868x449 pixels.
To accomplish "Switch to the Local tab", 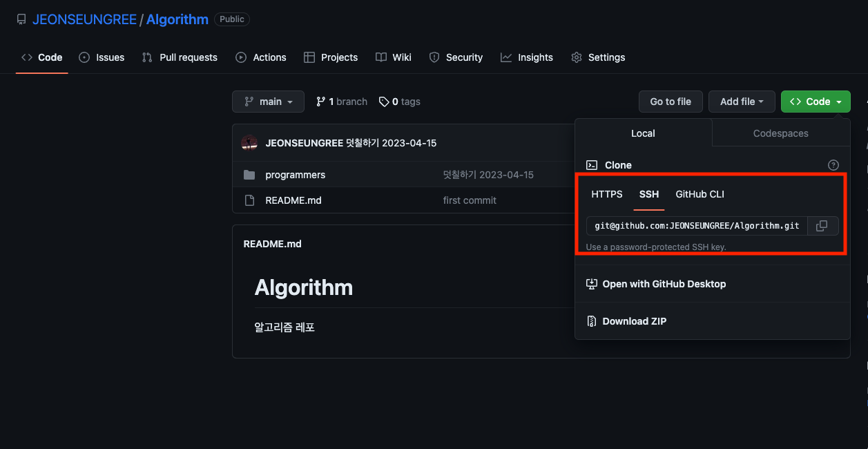I will coord(643,133).
